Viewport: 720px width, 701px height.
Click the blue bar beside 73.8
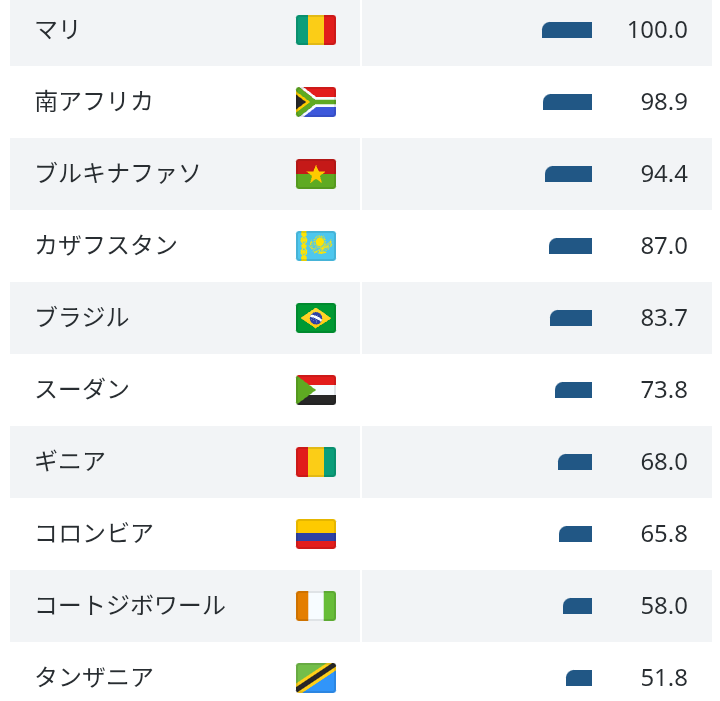pyautogui.click(x=573, y=390)
